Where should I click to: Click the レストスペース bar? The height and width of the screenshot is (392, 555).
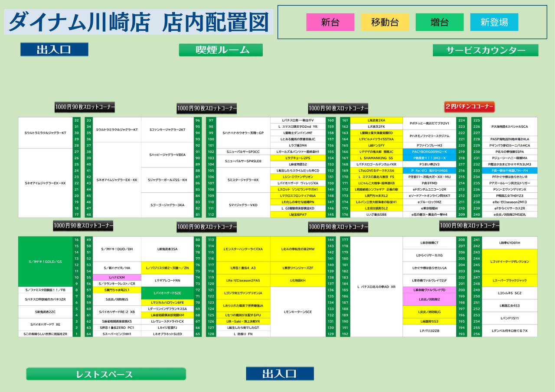[x=106, y=374]
